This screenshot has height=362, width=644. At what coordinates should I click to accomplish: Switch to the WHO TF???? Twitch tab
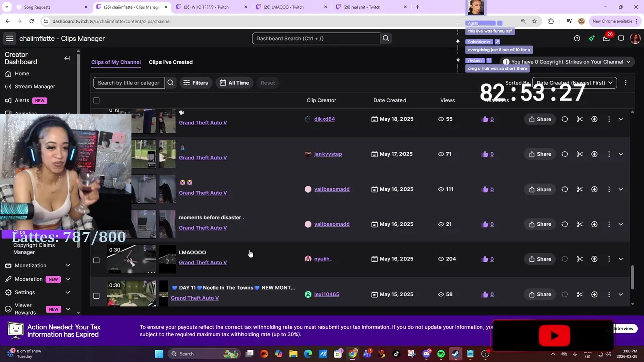(x=210, y=7)
